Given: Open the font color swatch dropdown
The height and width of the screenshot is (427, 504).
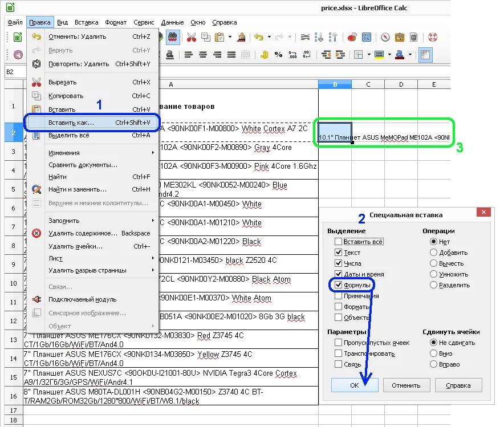Looking at the screenshot, I should tap(410, 55).
